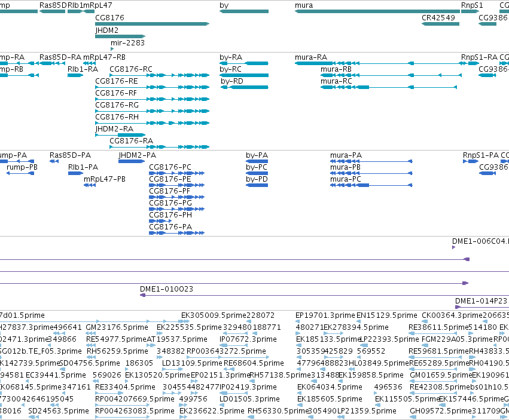Select the IP07672.3prime EST label
This screenshot has width=509, height=420.
[248, 339]
